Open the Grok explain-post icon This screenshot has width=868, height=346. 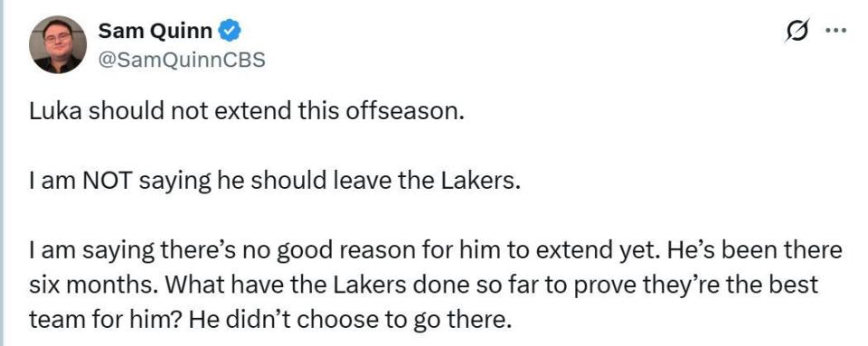point(798,31)
